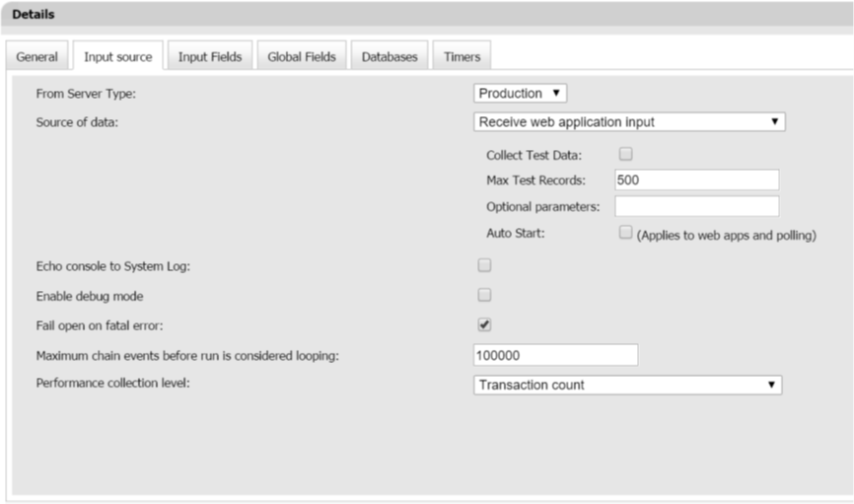
Task: Open the Databases tab
Action: click(x=390, y=57)
